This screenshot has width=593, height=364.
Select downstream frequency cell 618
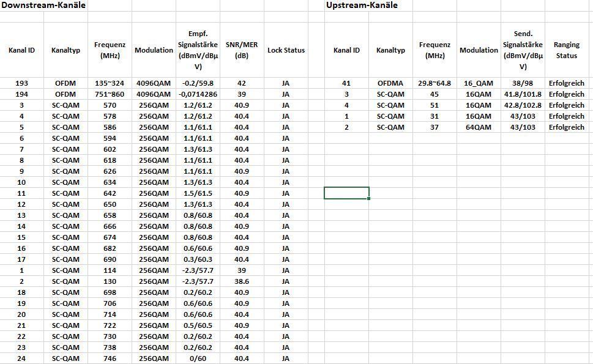pyautogui.click(x=110, y=160)
